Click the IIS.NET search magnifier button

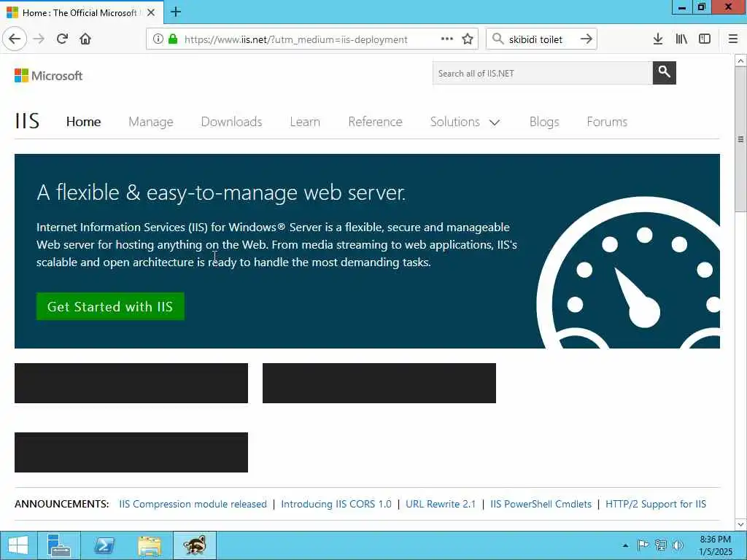[x=664, y=73]
